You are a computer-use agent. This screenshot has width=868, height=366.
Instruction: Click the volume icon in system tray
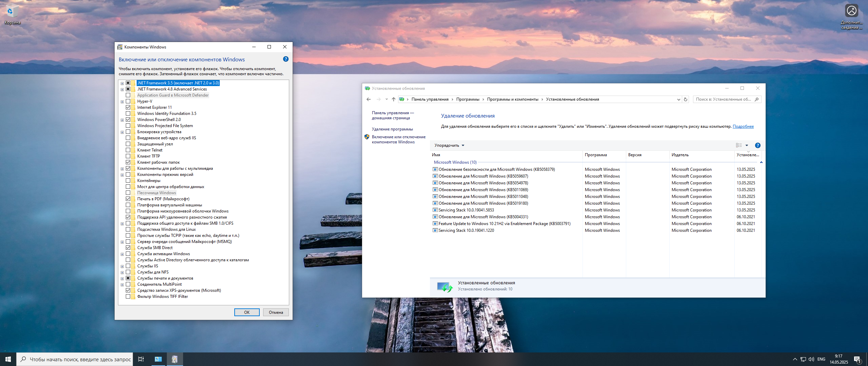click(811, 359)
